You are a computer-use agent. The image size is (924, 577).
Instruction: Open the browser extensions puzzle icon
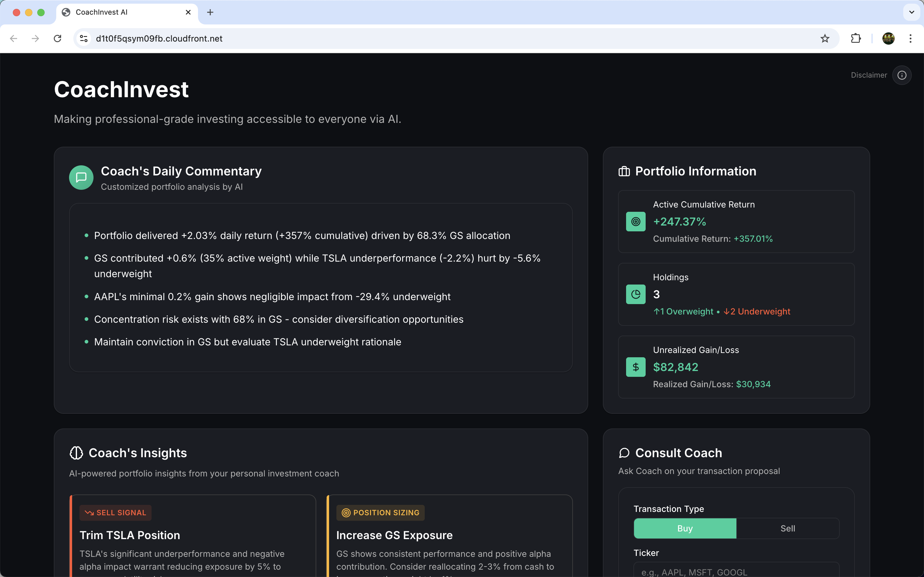[856, 39]
